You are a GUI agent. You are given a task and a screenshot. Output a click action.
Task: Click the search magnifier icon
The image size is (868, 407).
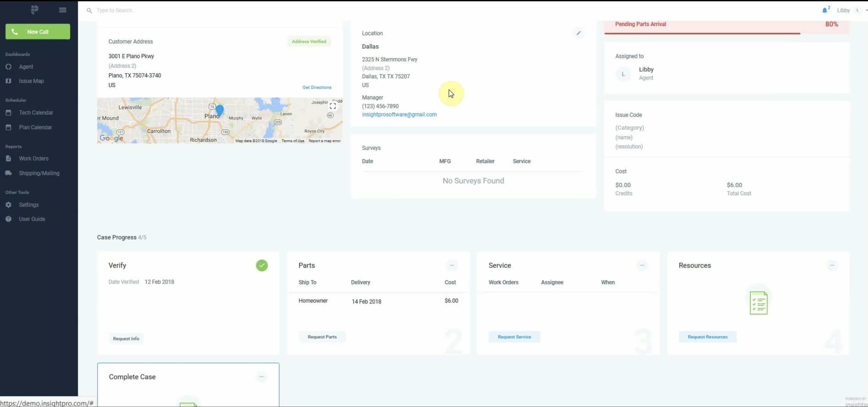click(x=89, y=10)
